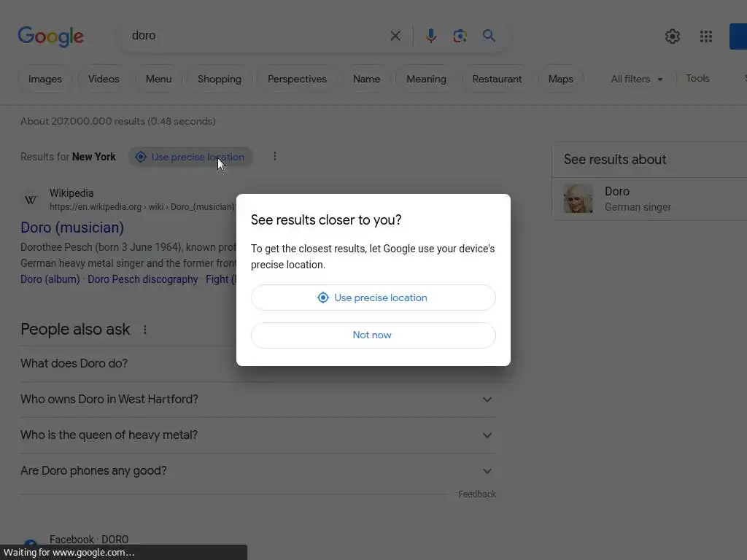This screenshot has width=747, height=560.
Task: Select the Maps filter tab
Action: [x=560, y=79]
